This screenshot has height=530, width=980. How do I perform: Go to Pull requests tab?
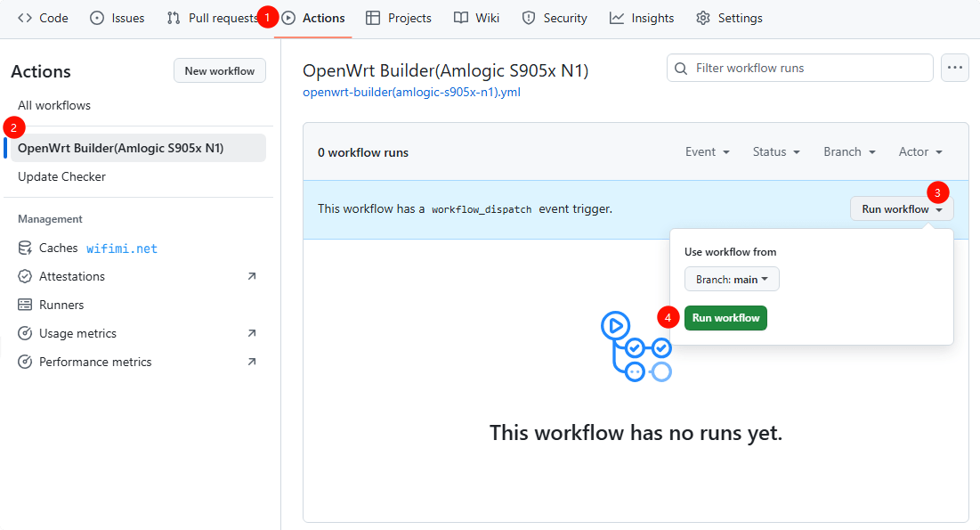[x=213, y=18]
